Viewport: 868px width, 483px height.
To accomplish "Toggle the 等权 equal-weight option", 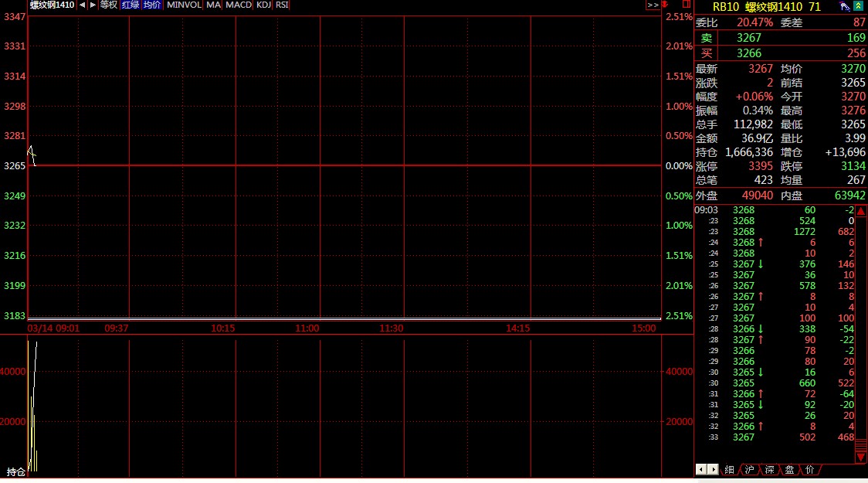I will coord(109,5).
